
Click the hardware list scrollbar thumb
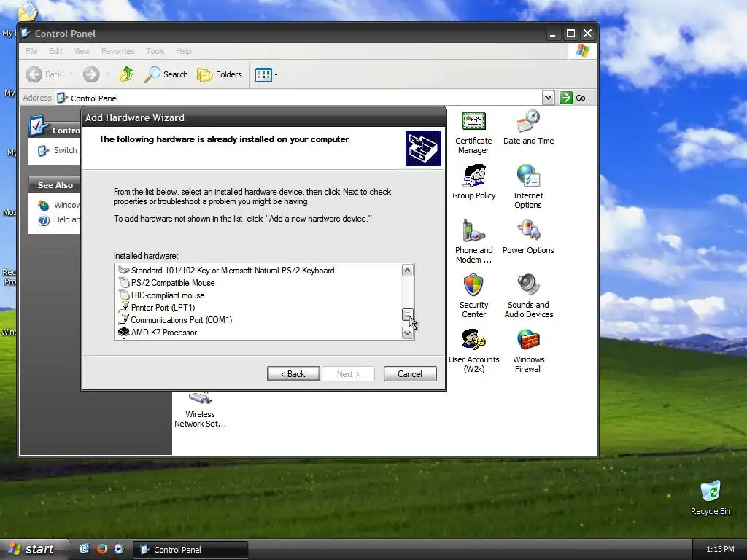(407, 314)
